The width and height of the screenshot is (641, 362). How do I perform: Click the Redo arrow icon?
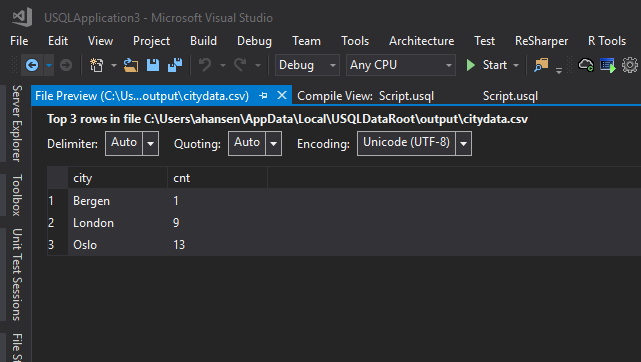[240, 65]
